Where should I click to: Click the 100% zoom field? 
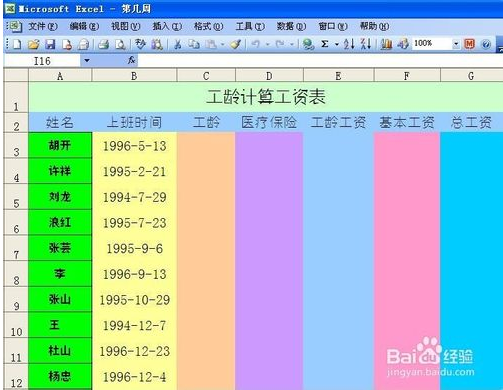[432, 44]
